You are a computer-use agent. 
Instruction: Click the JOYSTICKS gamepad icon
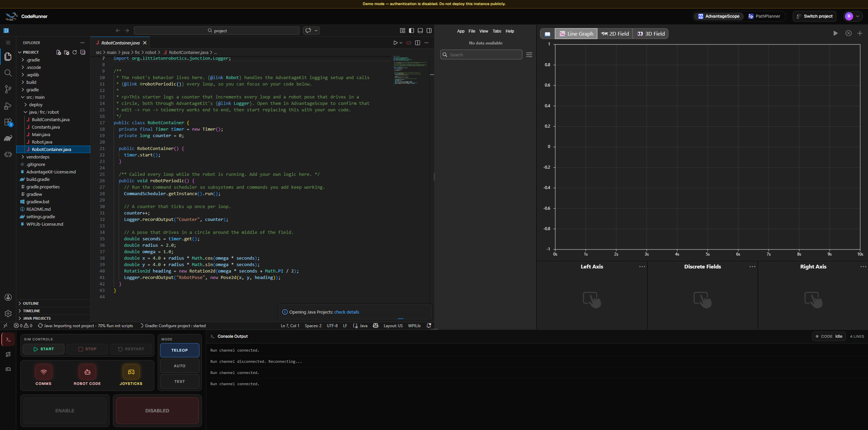tap(131, 372)
